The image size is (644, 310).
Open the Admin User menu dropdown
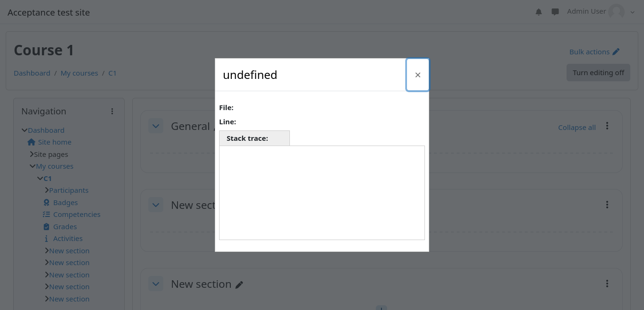point(633,12)
